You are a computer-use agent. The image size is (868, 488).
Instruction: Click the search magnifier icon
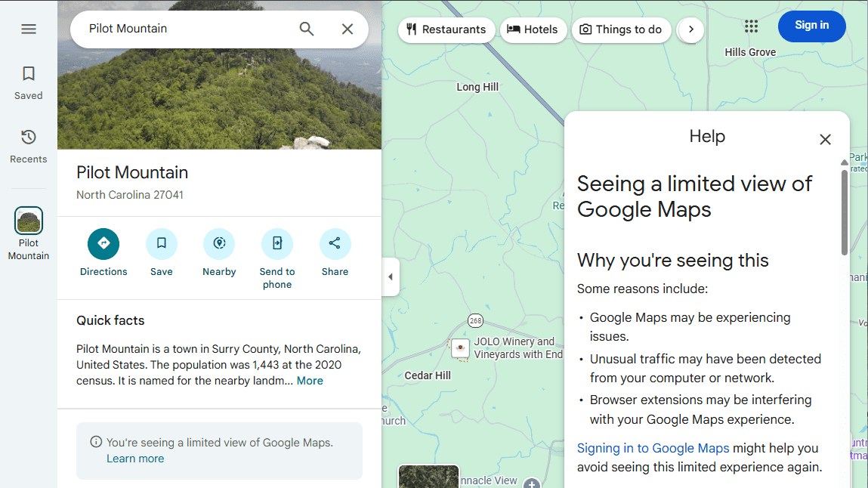coord(307,29)
